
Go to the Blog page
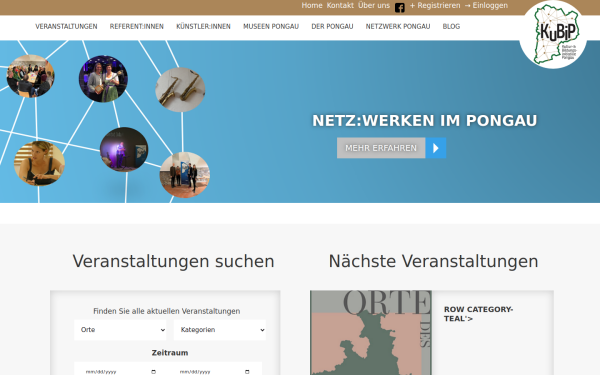coord(451,26)
